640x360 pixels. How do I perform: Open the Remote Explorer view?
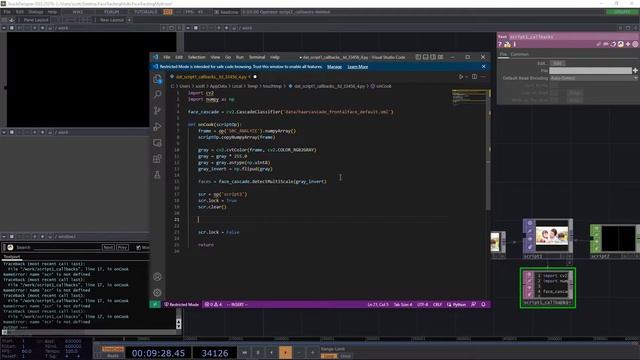(x=157, y=143)
